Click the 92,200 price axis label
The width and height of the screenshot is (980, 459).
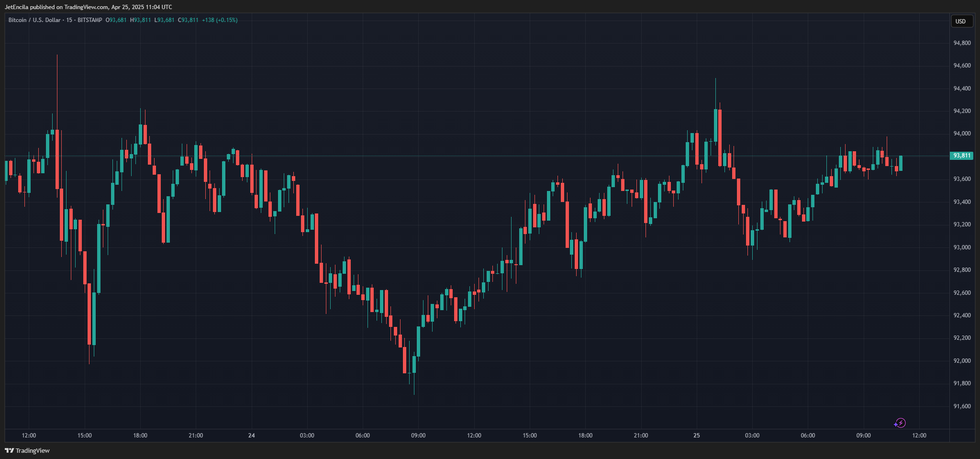click(x=962, y=338)
